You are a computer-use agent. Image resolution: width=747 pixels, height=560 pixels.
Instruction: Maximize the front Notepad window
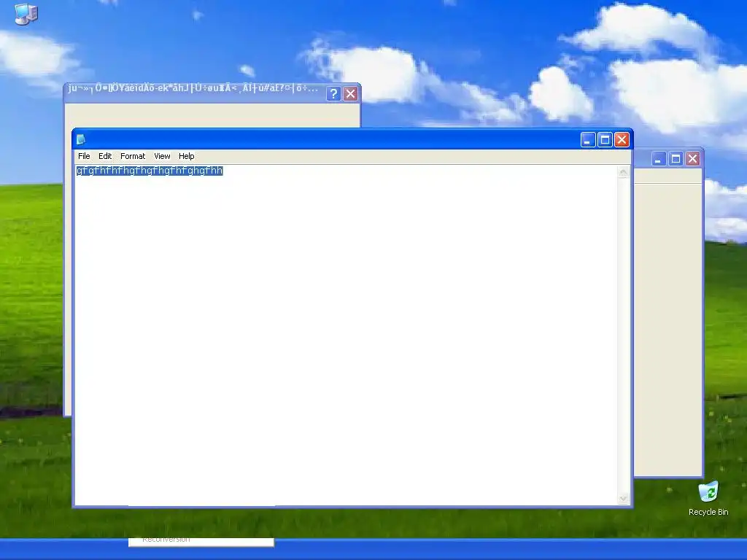[x=605, y=139]
